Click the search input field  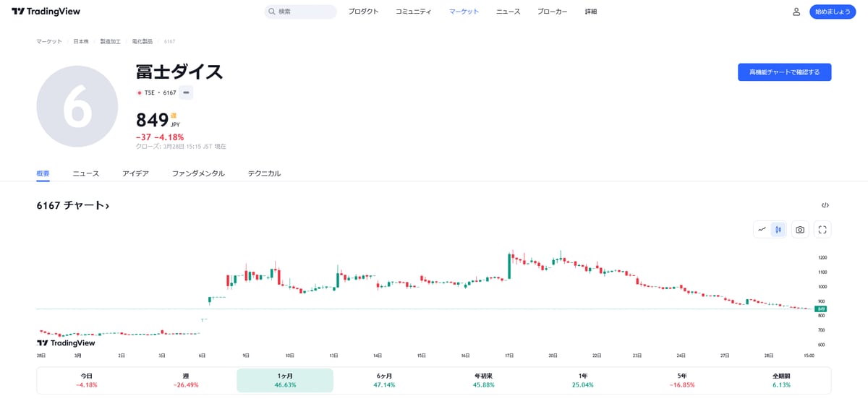click(x=300, y=12)
